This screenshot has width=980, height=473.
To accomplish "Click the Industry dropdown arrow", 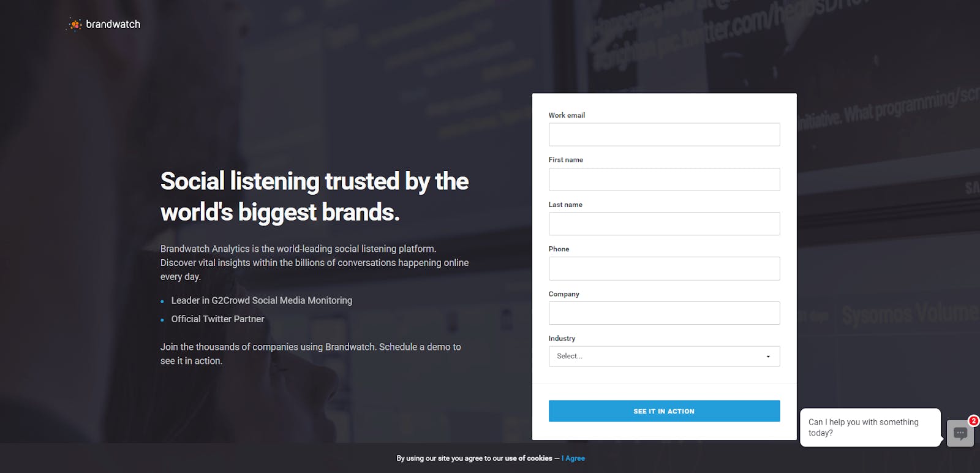I will [768, 357].
